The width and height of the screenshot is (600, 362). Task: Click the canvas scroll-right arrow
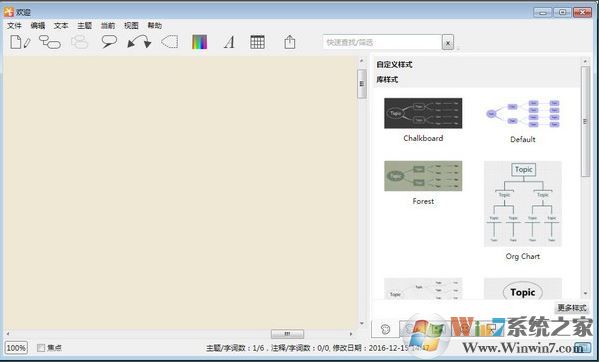[x=351, y=334]
